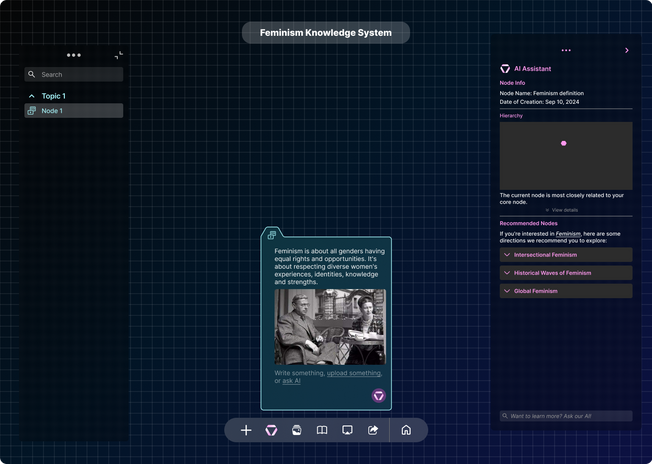
Task: Click the upload something link on card
Action: pos(354,373)
